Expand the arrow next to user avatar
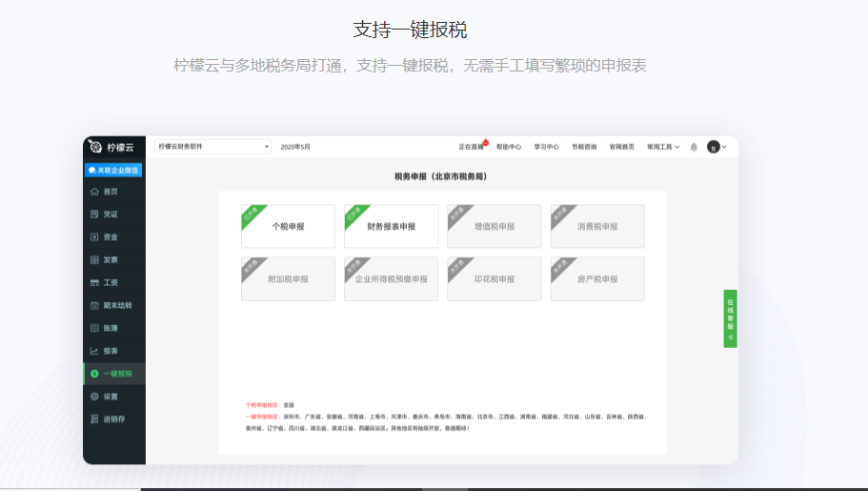This screenshot has width=868, height=491. tap(724, 148)
